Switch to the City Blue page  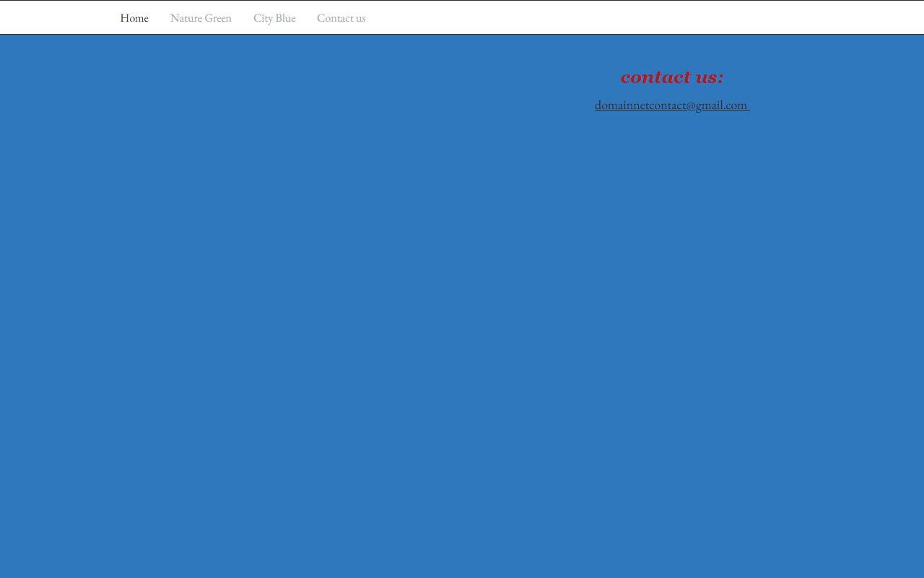[274, 18]
